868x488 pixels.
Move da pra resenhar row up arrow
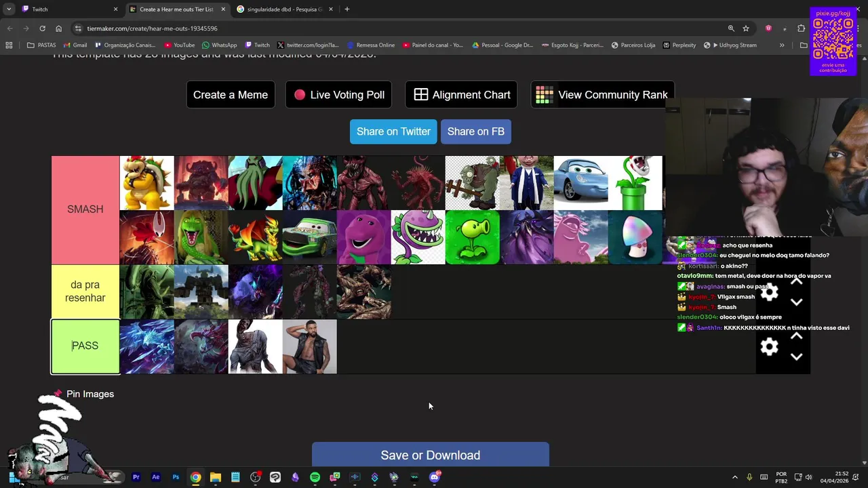click(797, 282)
